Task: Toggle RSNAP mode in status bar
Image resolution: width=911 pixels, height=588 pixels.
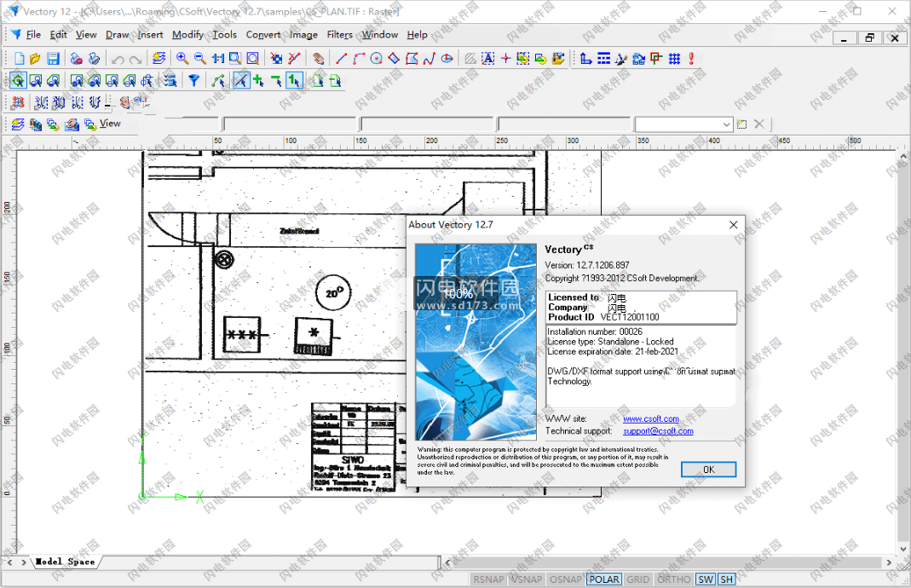Action: click(488, 579)
